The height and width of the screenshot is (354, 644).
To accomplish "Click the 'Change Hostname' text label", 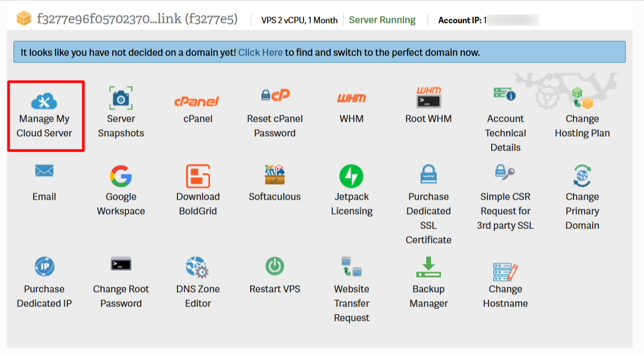I will 506,296.
